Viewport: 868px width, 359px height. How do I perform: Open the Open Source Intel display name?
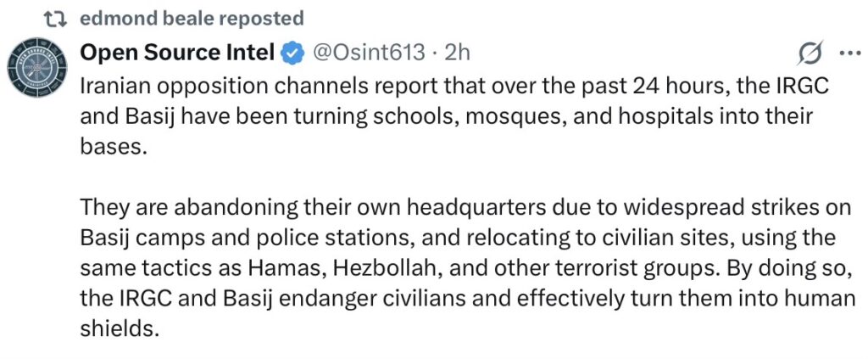pos(176,53)
